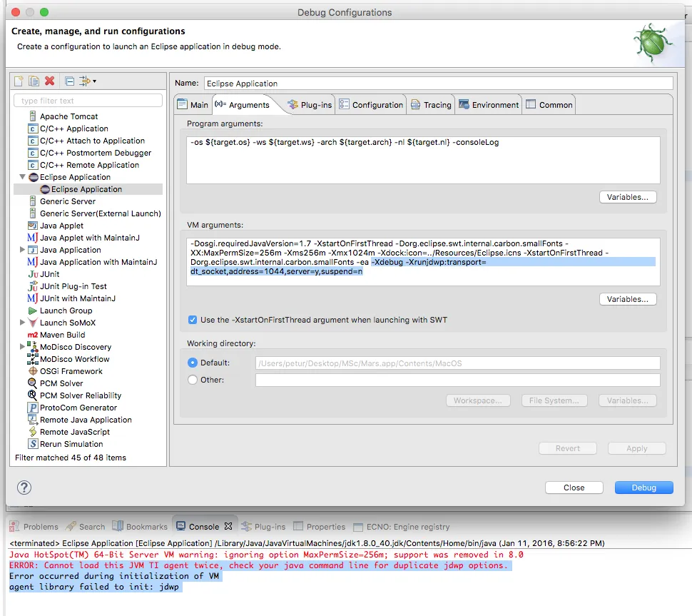Open the Search view tab
692x616 pixels.
point(86,526)
